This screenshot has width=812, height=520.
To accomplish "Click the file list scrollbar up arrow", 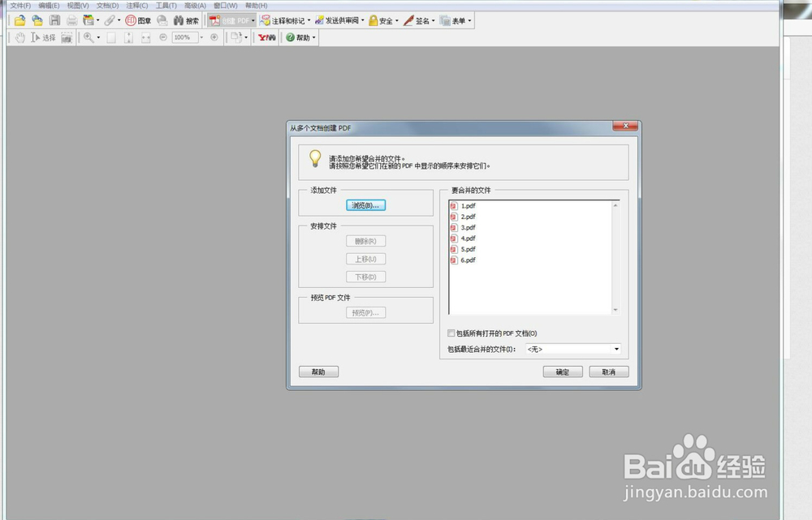I will coord(615,205).
